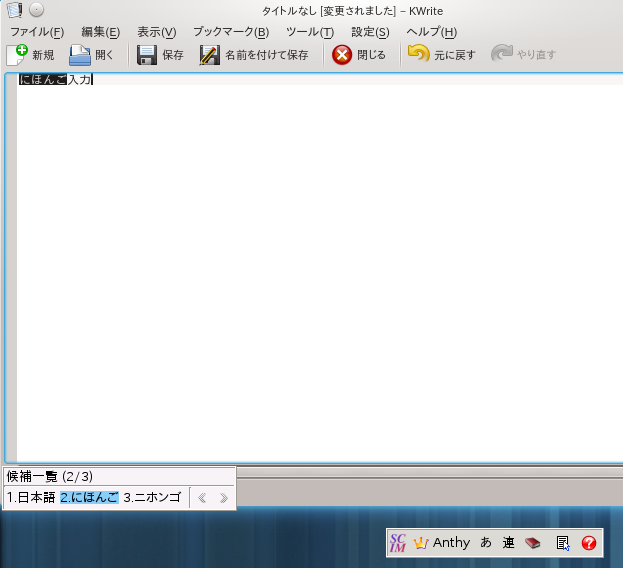Toggle the 連 conversion mode indicator

509,543
